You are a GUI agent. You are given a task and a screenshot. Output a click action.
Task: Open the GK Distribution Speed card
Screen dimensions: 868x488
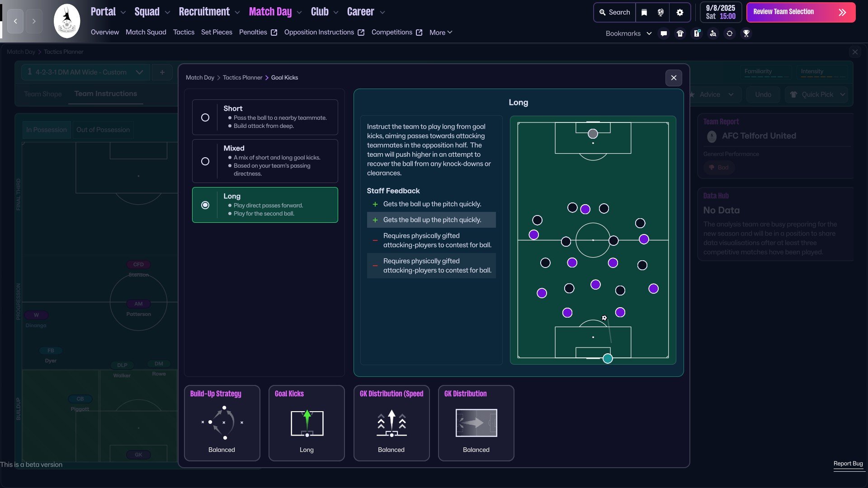click(x=392, y=423)
